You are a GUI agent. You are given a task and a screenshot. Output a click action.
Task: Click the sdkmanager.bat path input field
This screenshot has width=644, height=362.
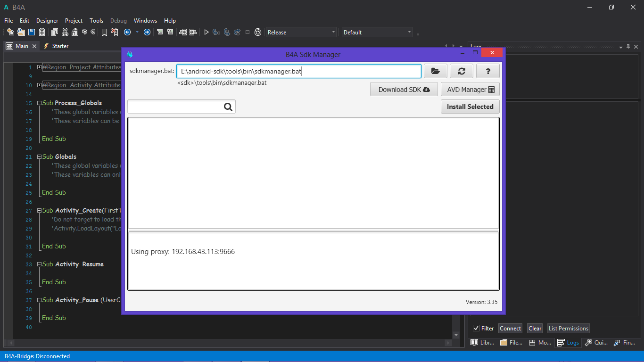tap(298, 71)
